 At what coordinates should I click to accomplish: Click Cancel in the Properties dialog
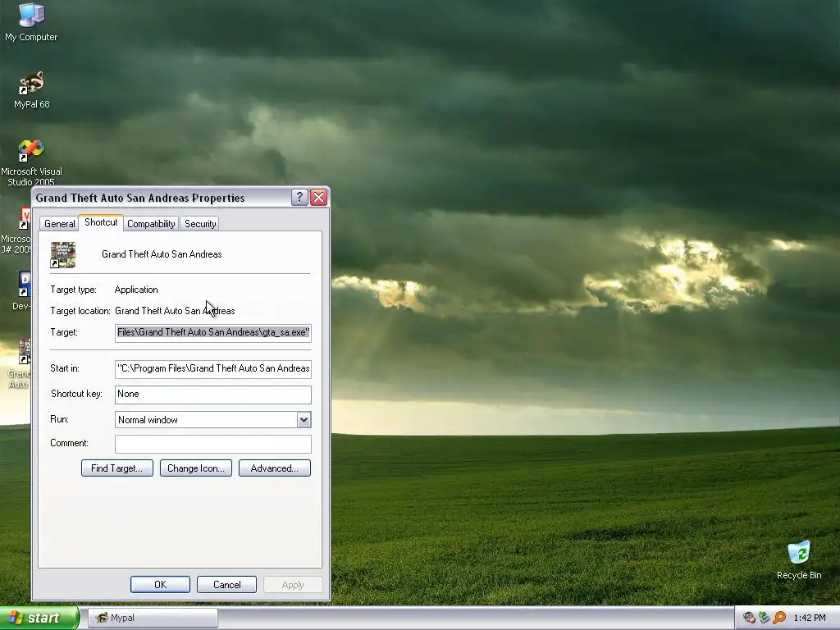226,584
